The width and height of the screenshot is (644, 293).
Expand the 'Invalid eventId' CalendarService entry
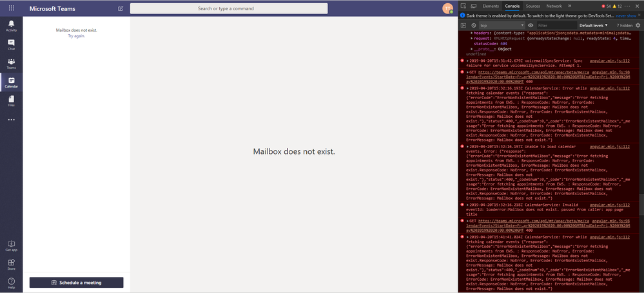pyautogui.click(x=468, y=205)
